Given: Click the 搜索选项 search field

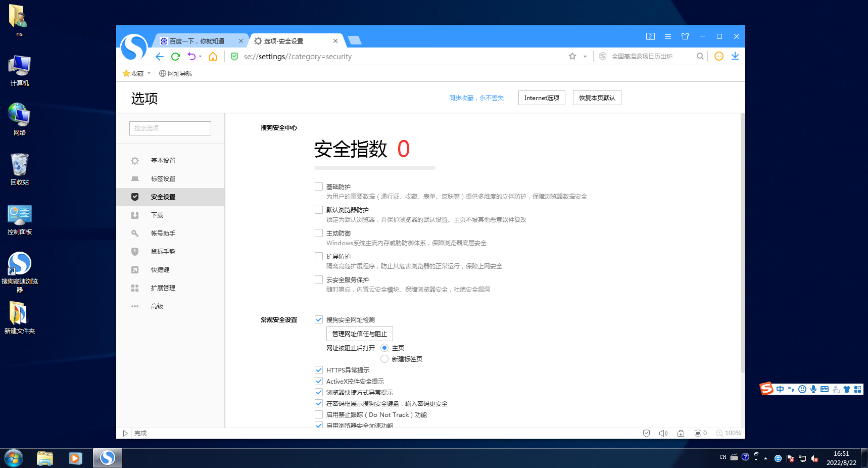Looking at the screenshot, I should point(170,128).
